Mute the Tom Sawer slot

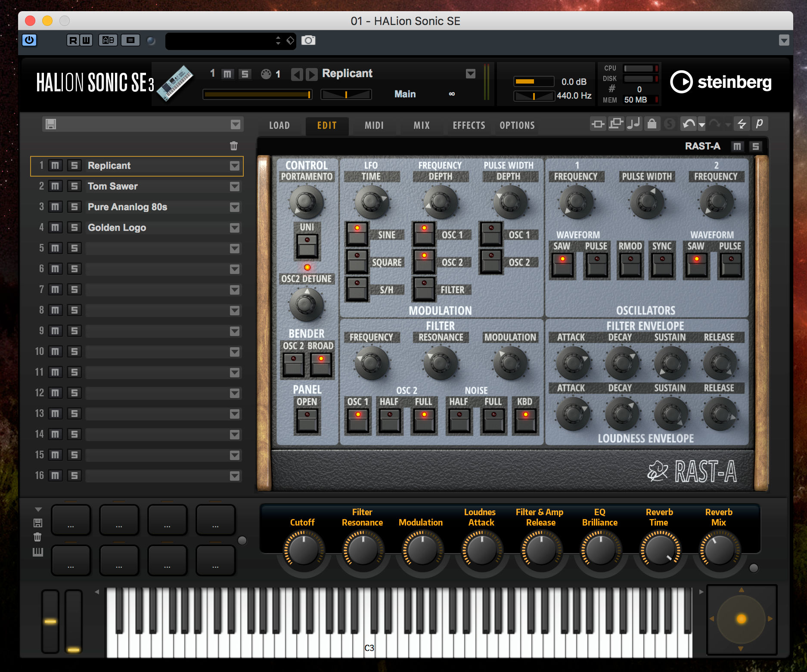click(55, 187)
